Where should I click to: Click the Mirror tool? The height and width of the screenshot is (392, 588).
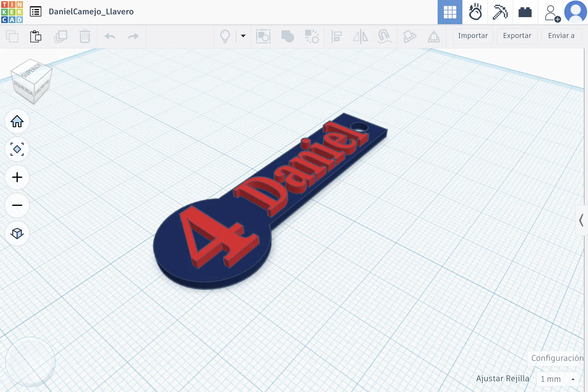pyautogui.click(x=361, y=36)
